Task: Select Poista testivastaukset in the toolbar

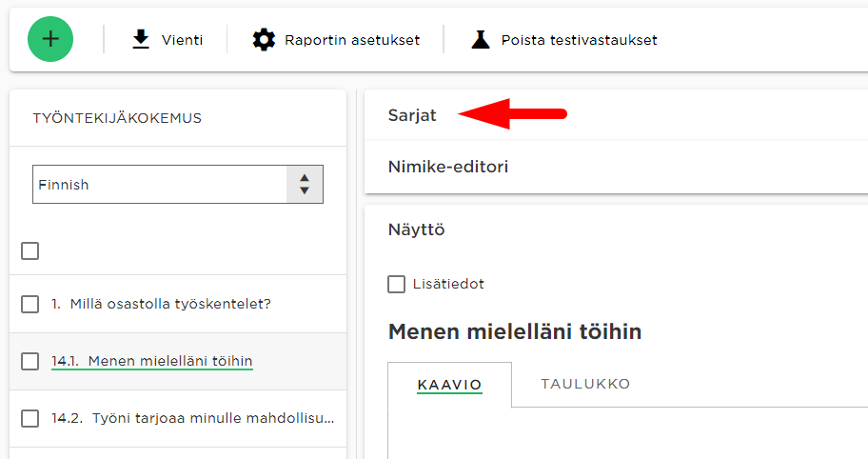Action: [x=579, y=40]
